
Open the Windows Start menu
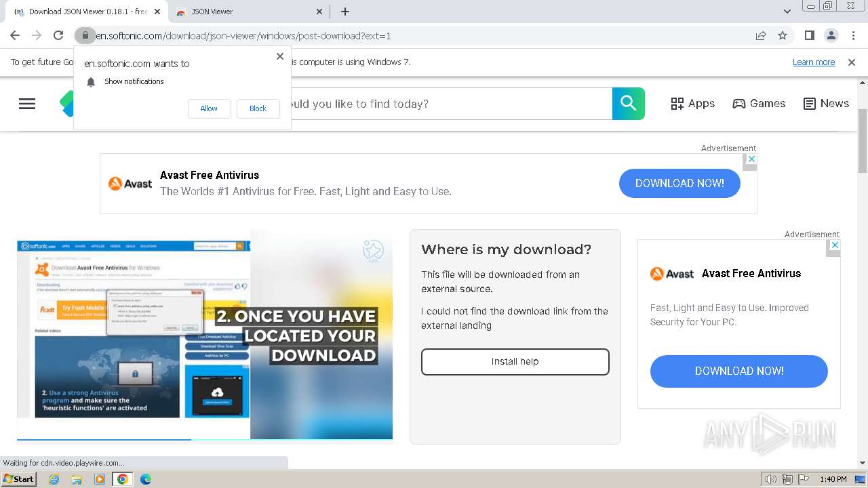(x=18, y=479)
